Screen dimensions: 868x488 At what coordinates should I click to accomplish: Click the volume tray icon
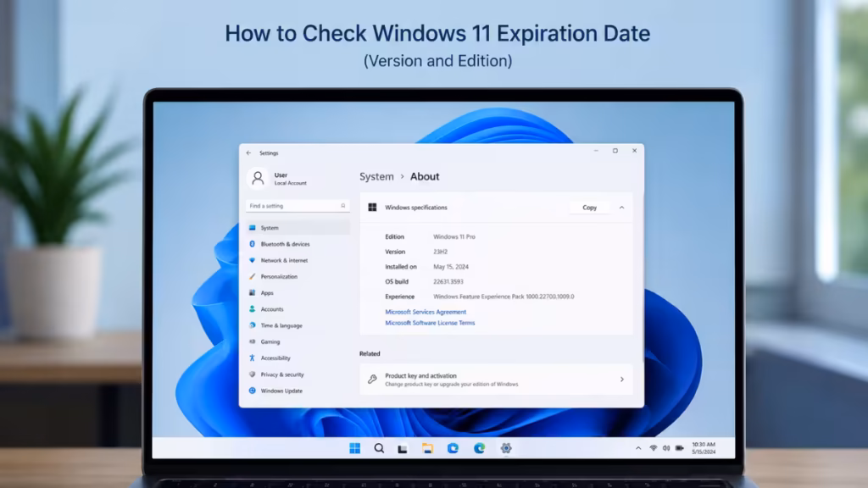pyautogui.click(x=666, y=448)
